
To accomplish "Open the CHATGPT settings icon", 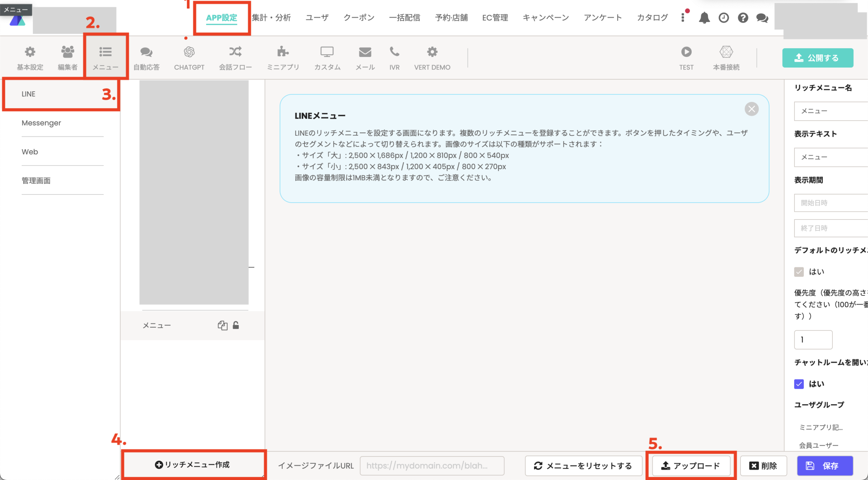I will [189, 52].
